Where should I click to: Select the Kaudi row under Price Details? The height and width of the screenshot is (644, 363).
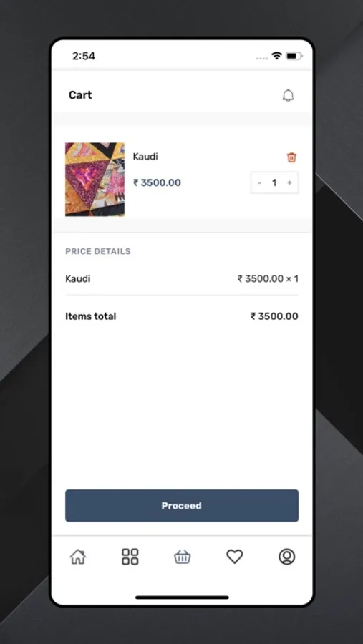click(x=182, y=279)
